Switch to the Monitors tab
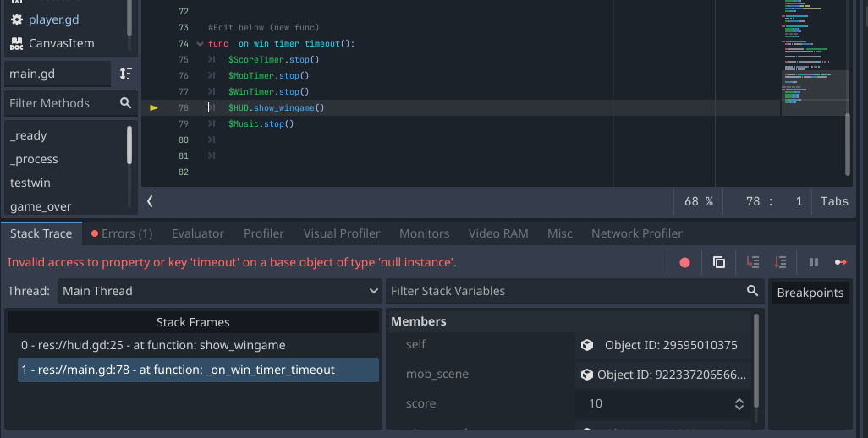The width and height of the screenshot is (868, 438). tap(424, 233)
